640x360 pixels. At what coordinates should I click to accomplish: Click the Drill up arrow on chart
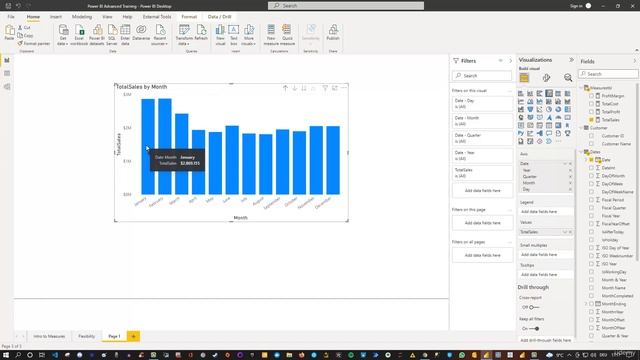point(285,88)
